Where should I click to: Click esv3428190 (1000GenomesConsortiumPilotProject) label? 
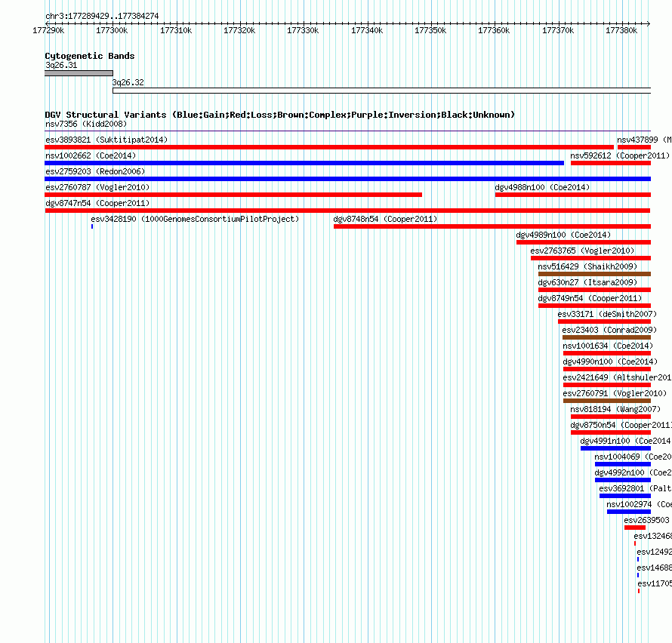195,219
